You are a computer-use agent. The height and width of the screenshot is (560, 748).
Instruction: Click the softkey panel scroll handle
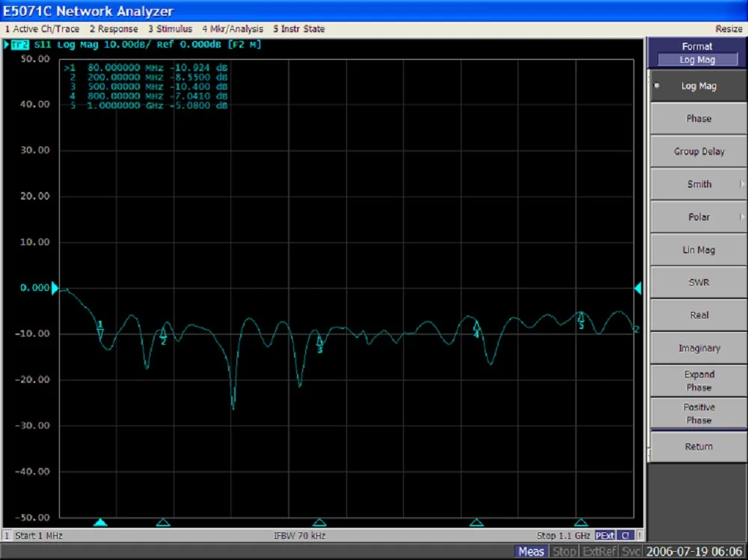click(649, 455)
